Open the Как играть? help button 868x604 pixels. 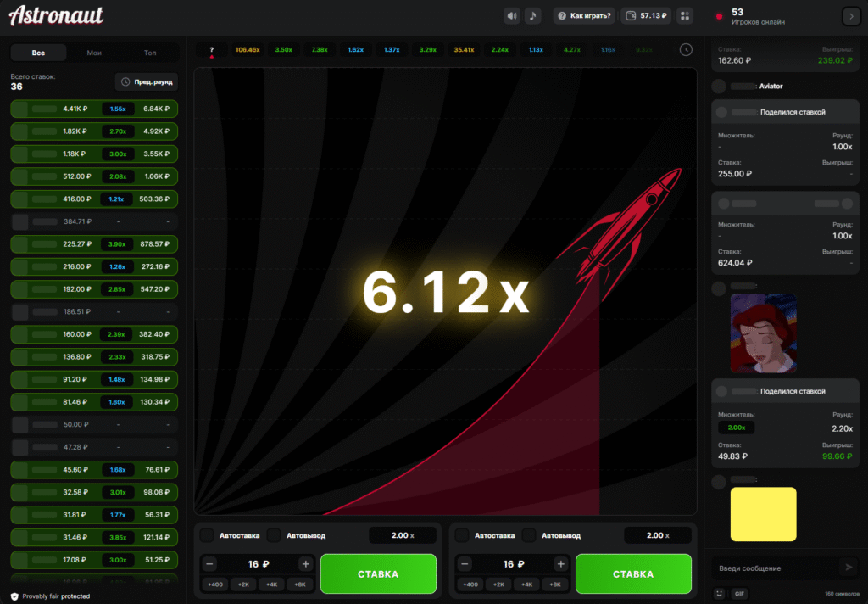click(x=584, y=15)
